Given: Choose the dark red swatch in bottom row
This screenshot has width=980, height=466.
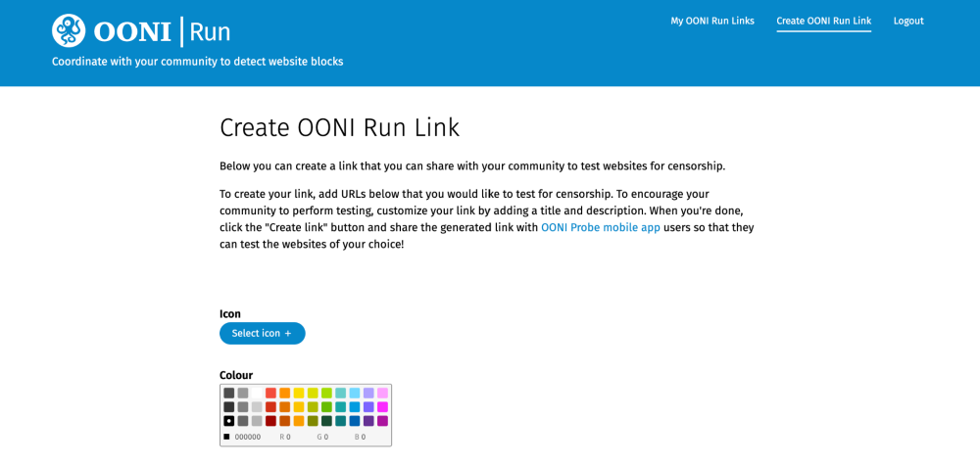Looking at the screenshot, I should pyautogui.click(x=270, y=421).
